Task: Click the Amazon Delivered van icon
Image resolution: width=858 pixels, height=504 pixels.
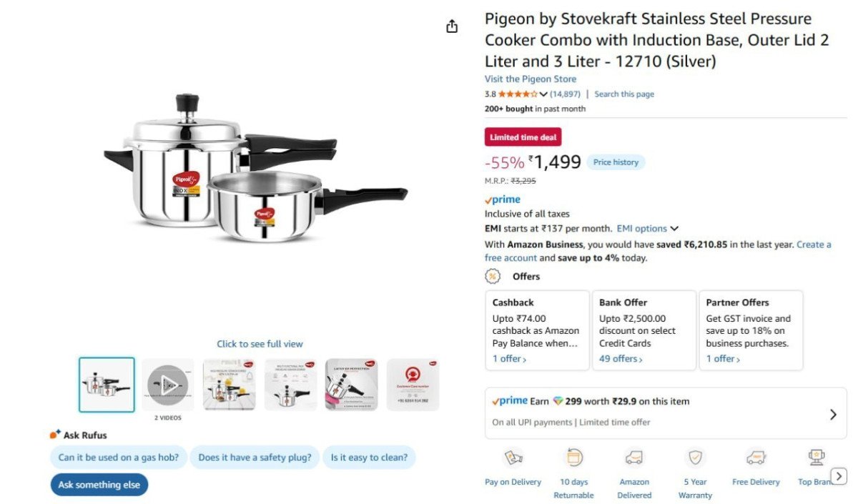Action: pos(633,458)
